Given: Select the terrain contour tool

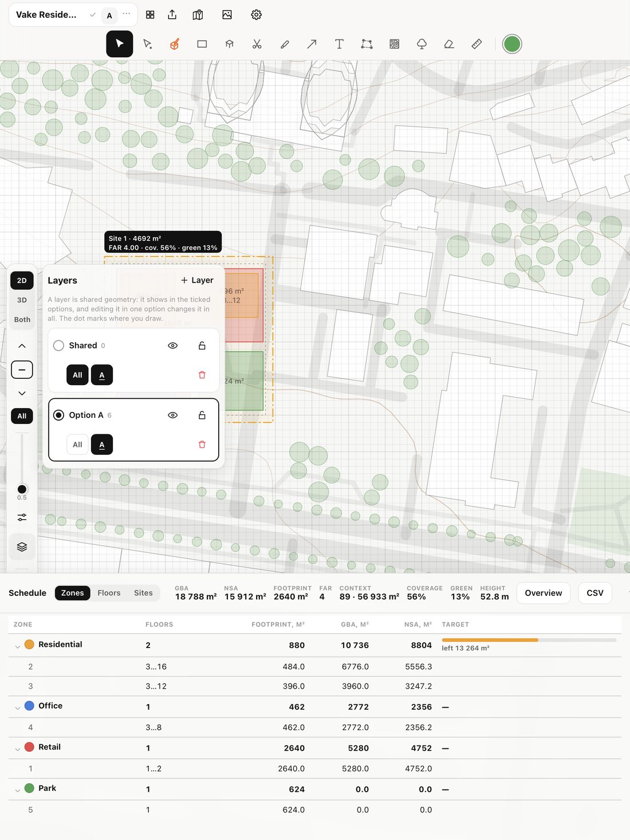Looking at the screenshot, I should [395, 44].
